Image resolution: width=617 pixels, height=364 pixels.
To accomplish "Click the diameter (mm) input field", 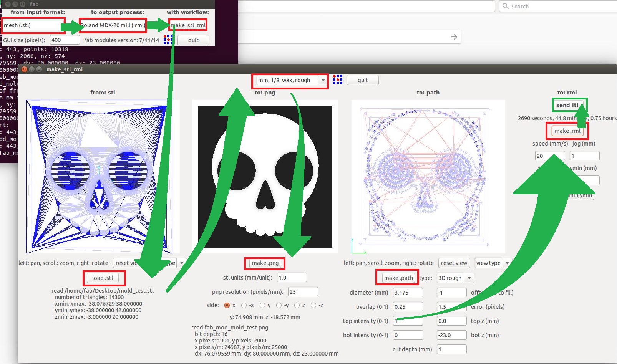I will click(x=408, y=293).
